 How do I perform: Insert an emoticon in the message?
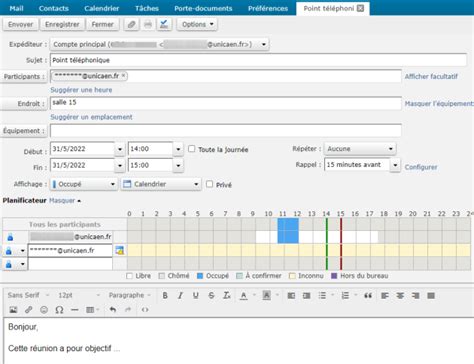coord(44,310)
